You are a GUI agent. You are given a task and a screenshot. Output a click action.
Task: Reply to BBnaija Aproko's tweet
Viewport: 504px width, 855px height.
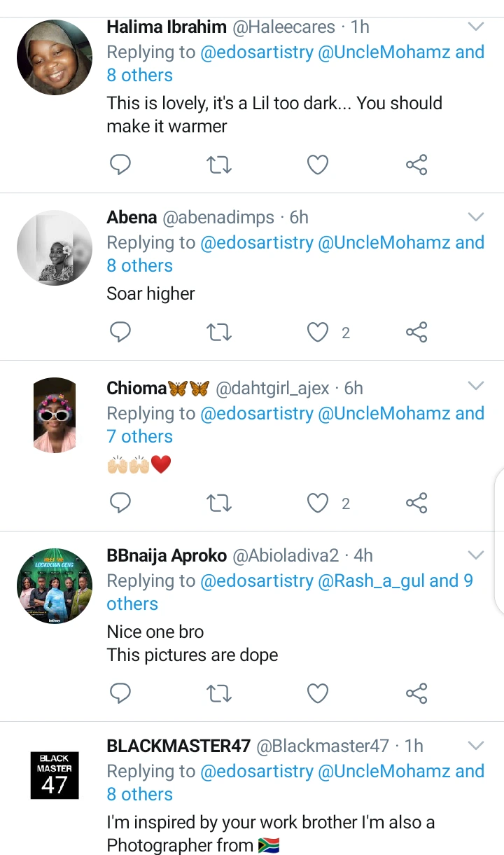[121, 693]
